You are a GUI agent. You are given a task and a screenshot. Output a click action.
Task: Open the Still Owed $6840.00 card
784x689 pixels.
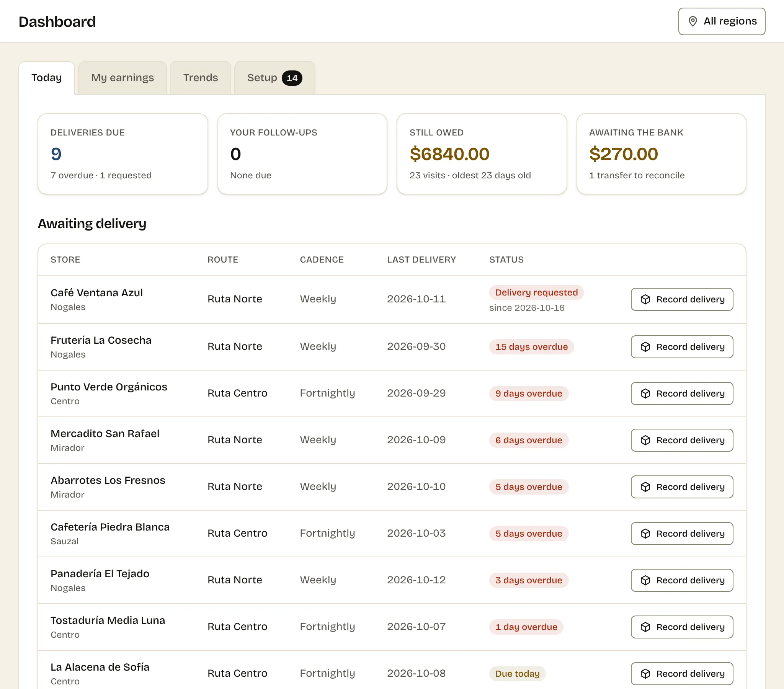[x=482, y=154]
